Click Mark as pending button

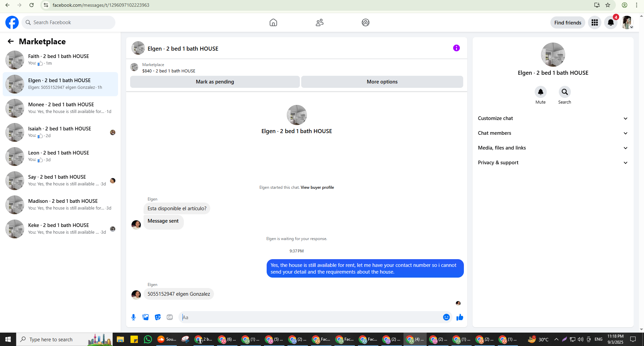click(x=215, y=82)
